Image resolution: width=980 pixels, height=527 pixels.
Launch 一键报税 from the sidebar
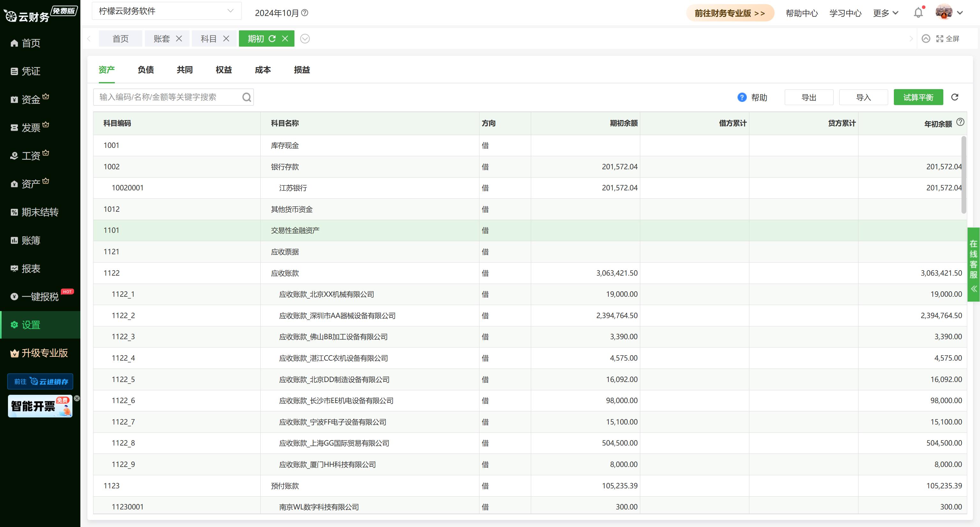coord(38,297)
